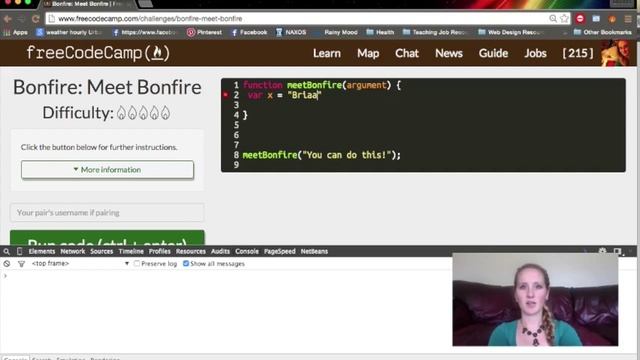Viewport: 640px width, 360px height.
Task: Switch to the Elements DevTools tab
Action: [x=42, y=251]
